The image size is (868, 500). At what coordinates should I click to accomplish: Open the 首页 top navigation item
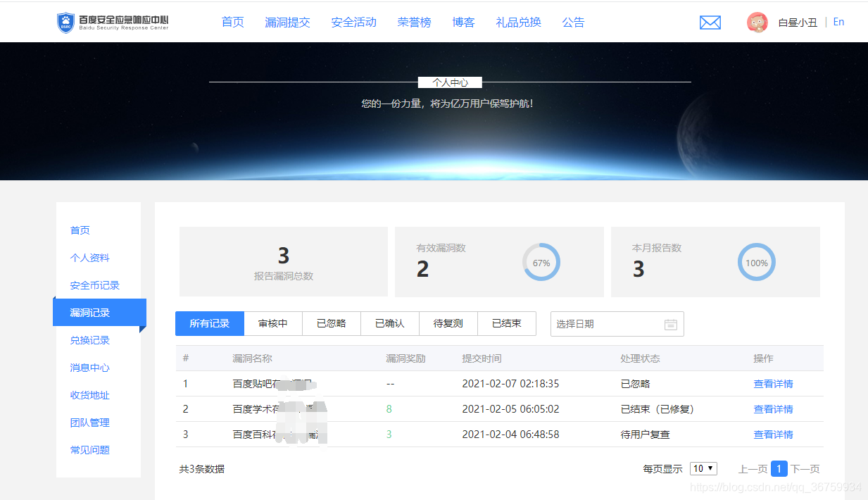tap(233, 23)
